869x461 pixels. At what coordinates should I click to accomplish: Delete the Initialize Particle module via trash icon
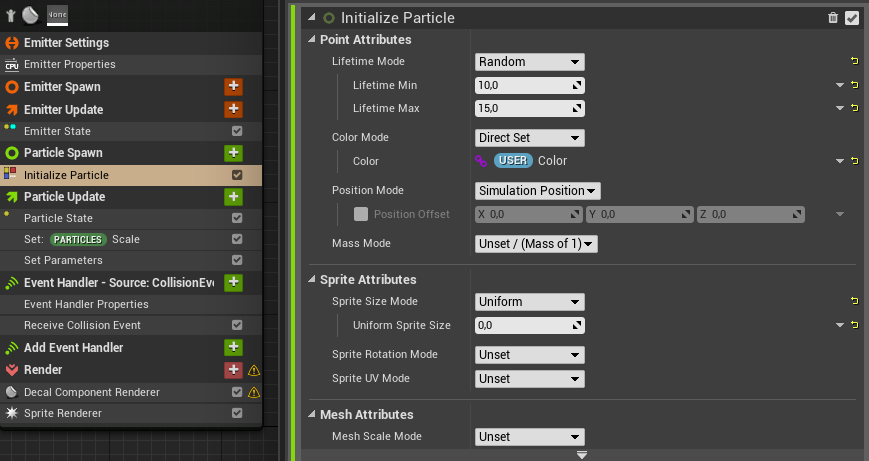[x=833, y=18]
